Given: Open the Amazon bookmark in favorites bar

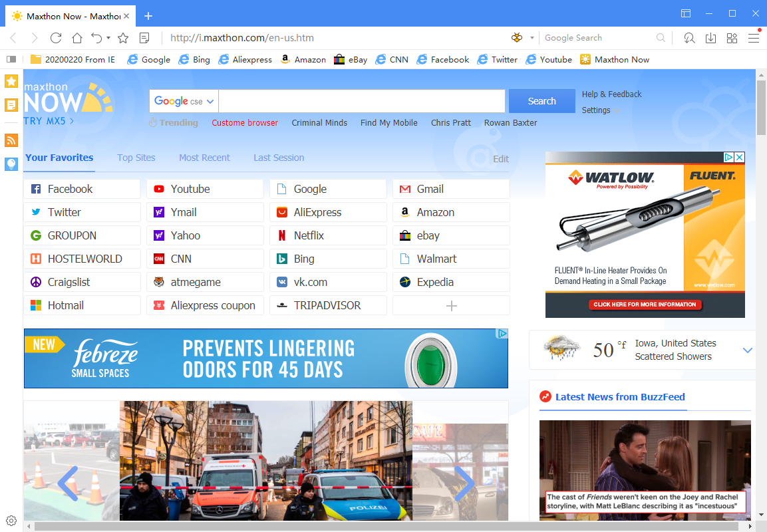Looking at the screenshot, I should click(x=303, y=59).
